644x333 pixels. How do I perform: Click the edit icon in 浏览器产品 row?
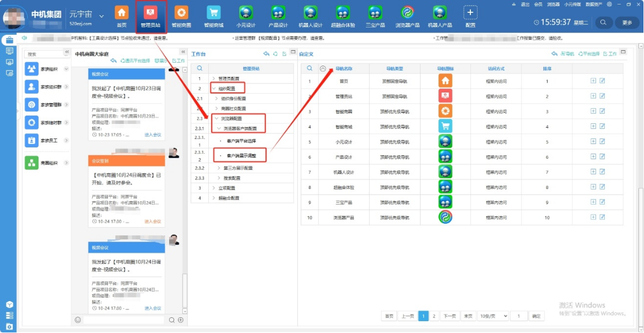(x=602, y=217)
